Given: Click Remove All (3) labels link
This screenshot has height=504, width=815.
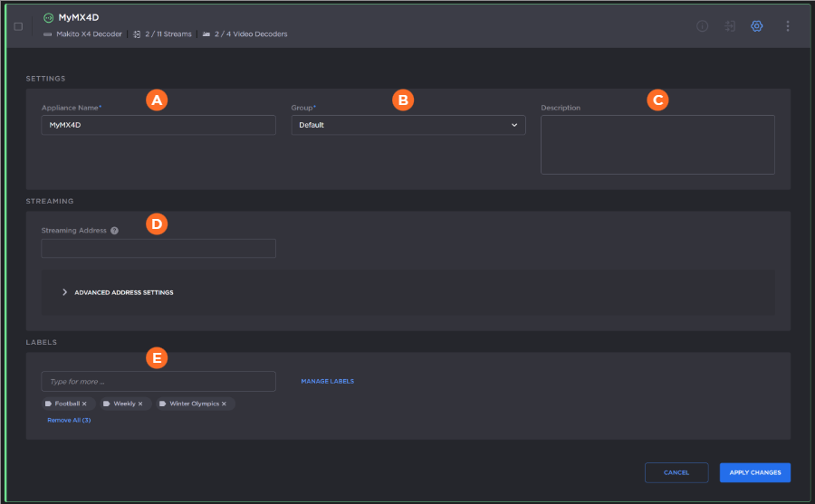Looking at the screenshot, I should click(69, 420).
